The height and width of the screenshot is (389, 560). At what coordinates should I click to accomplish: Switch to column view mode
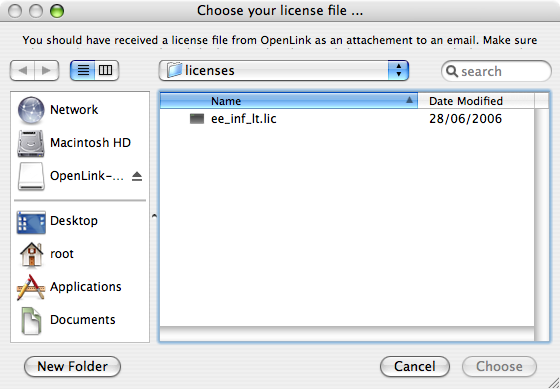tap(106, 70)
